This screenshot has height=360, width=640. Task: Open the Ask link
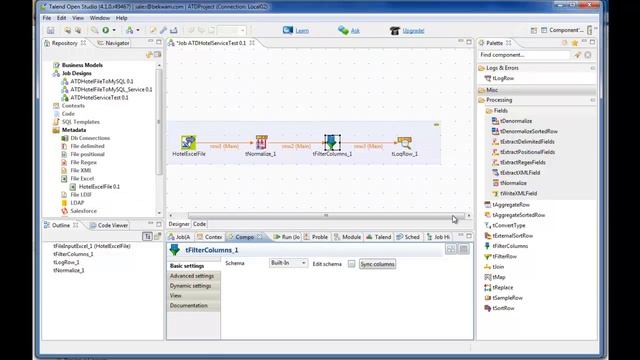coord(355,31)
